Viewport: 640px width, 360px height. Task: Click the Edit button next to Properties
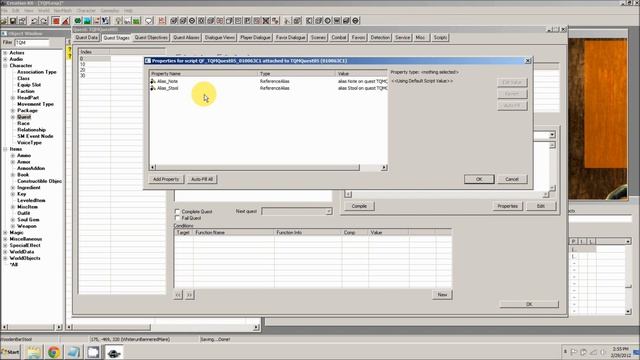[x=541, y=206]
